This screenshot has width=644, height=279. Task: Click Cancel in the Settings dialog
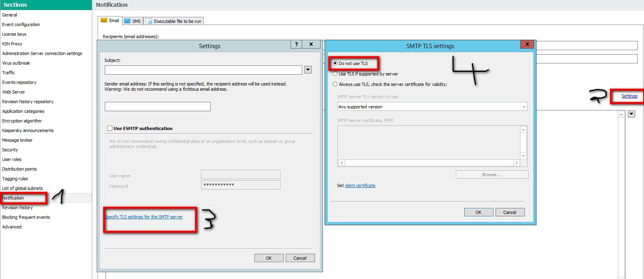[x=300, y=258]
